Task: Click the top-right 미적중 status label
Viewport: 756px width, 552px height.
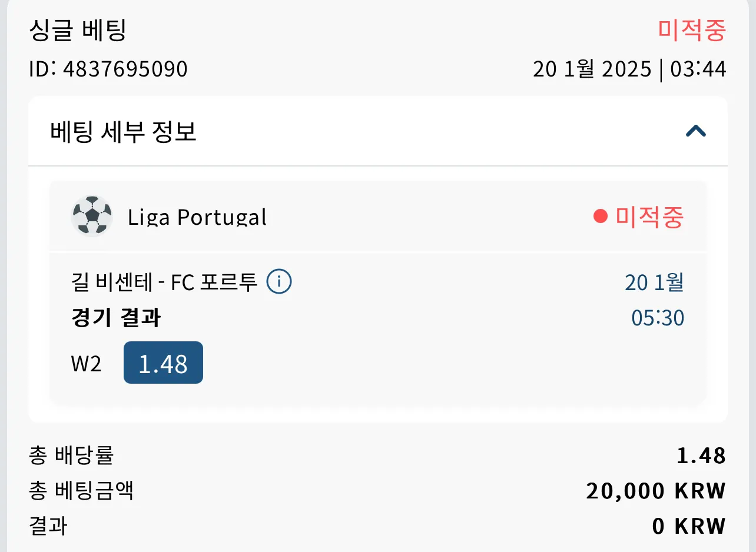Action: pyautogui.click(x=692, y=31)
